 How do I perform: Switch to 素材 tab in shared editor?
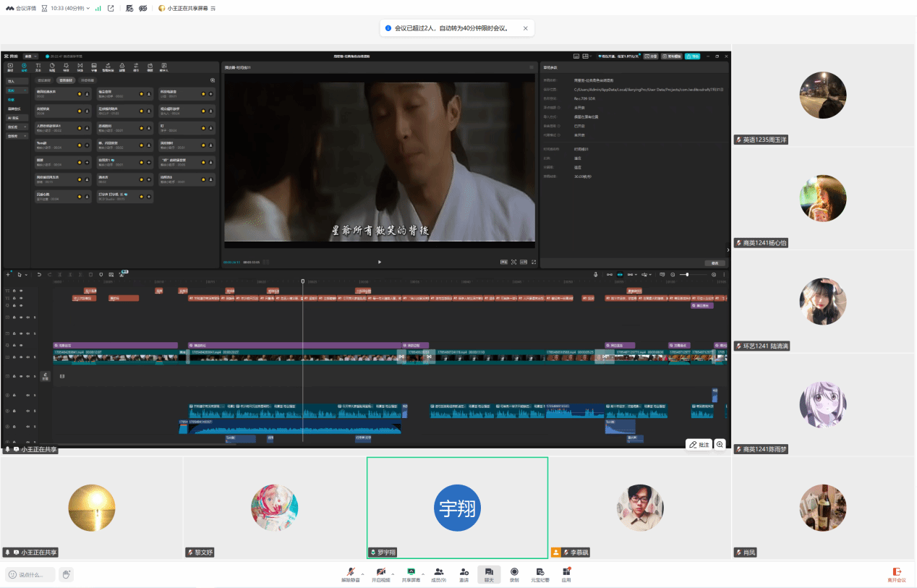click(10, 67)
